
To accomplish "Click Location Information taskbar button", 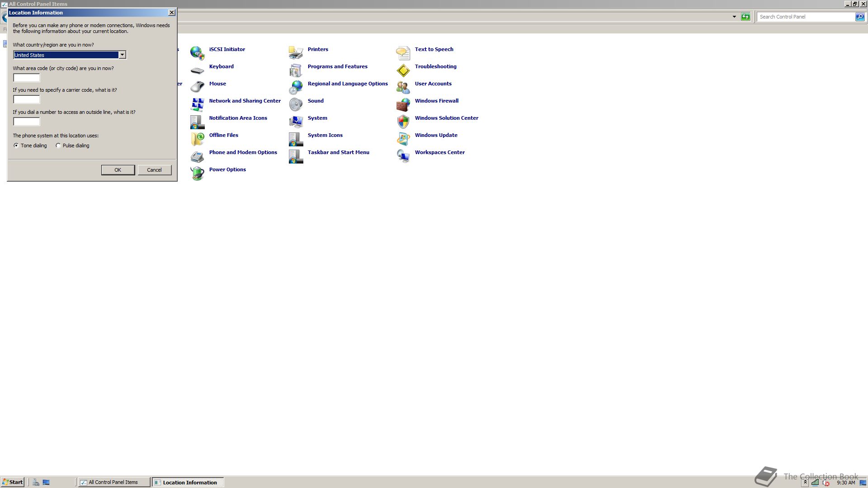I will click(x=188, y=482).
